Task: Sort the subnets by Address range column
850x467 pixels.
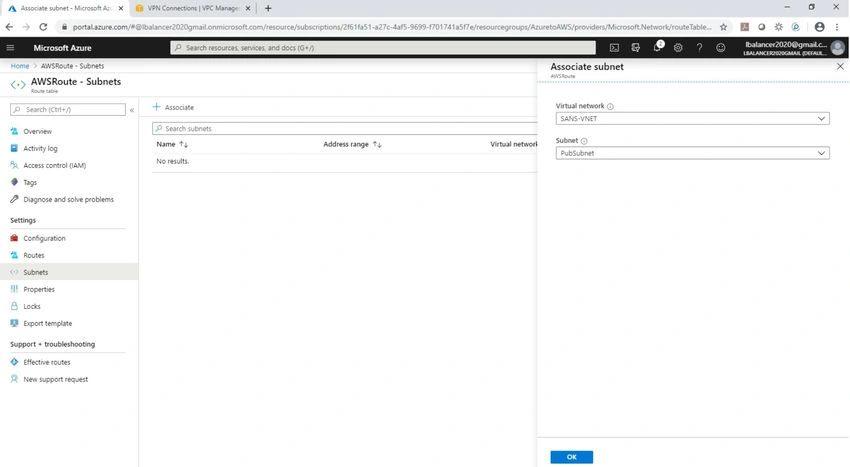Action: tap(352, 144)
